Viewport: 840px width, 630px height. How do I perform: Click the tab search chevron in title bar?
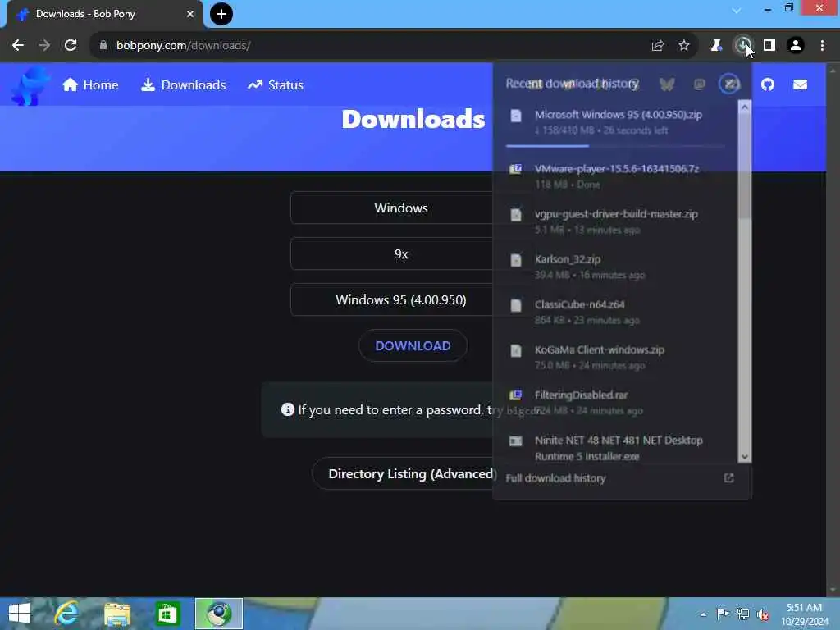[737, 10]
